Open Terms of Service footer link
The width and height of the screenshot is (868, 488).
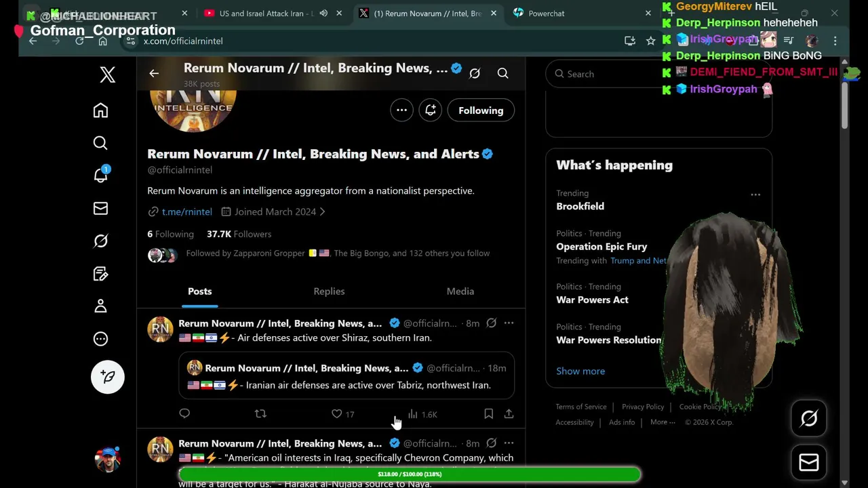click(581, 407)
